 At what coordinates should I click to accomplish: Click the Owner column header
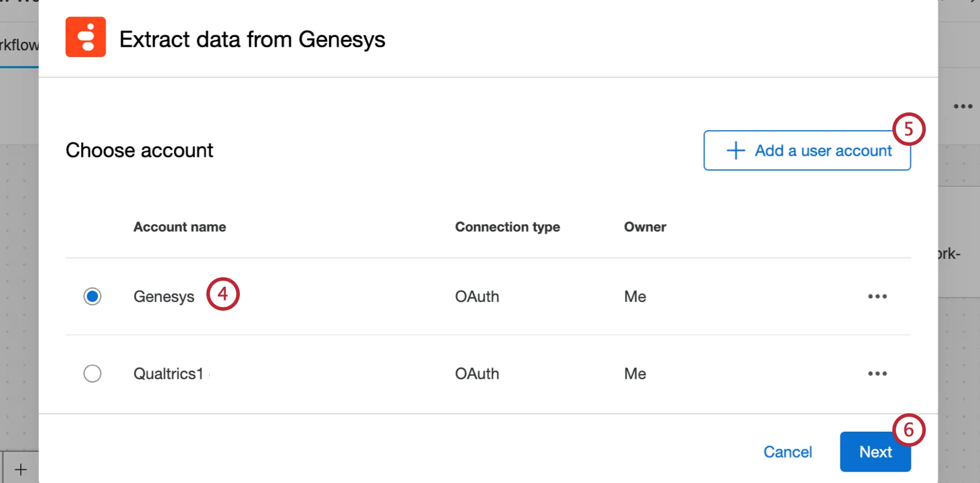[645, 227]
